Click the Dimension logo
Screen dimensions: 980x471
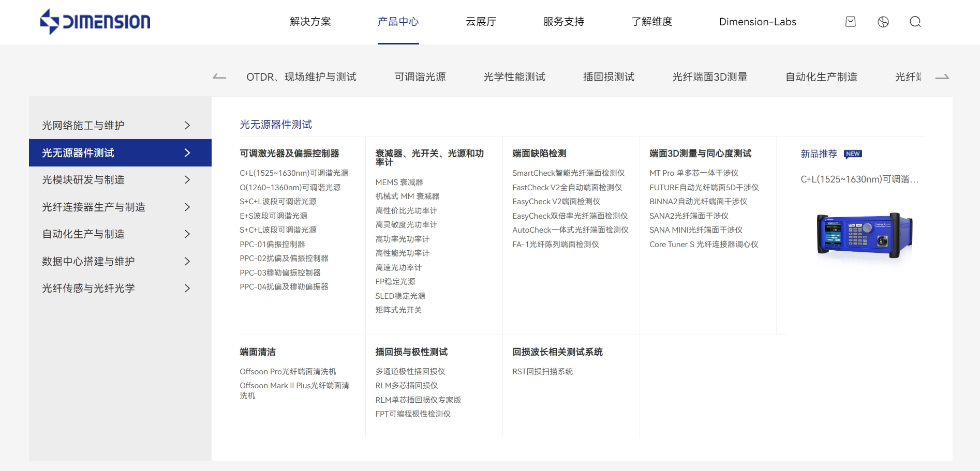pos(95,21)
